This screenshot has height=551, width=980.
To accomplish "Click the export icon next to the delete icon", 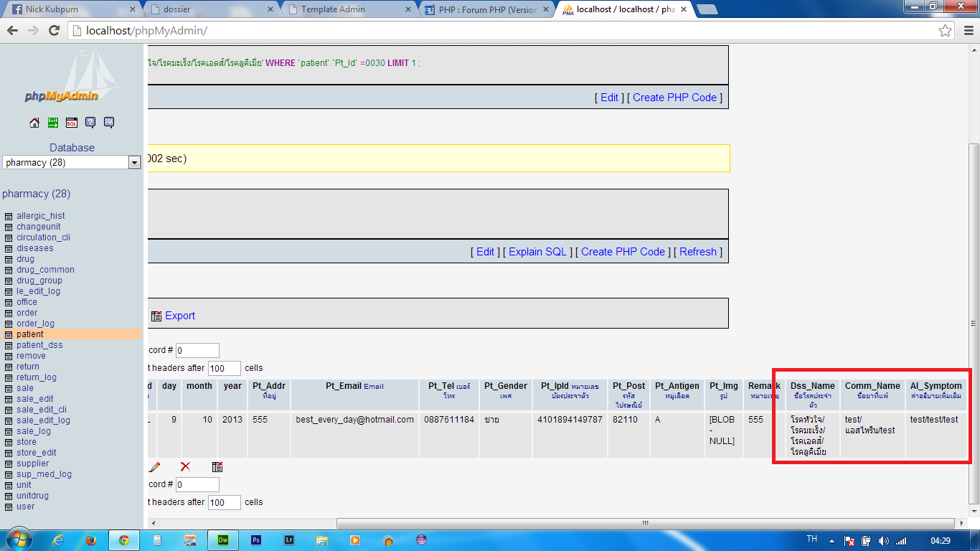I will pos(217,467).
